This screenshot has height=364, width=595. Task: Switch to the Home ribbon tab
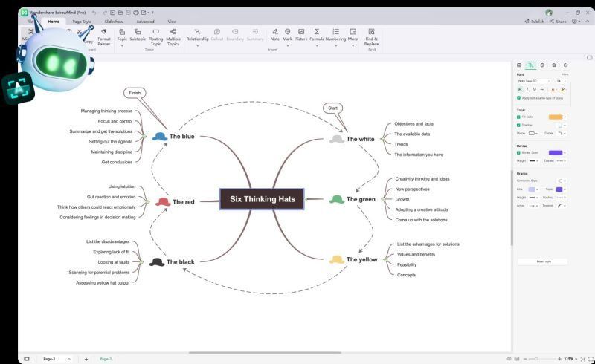point(54,22)
